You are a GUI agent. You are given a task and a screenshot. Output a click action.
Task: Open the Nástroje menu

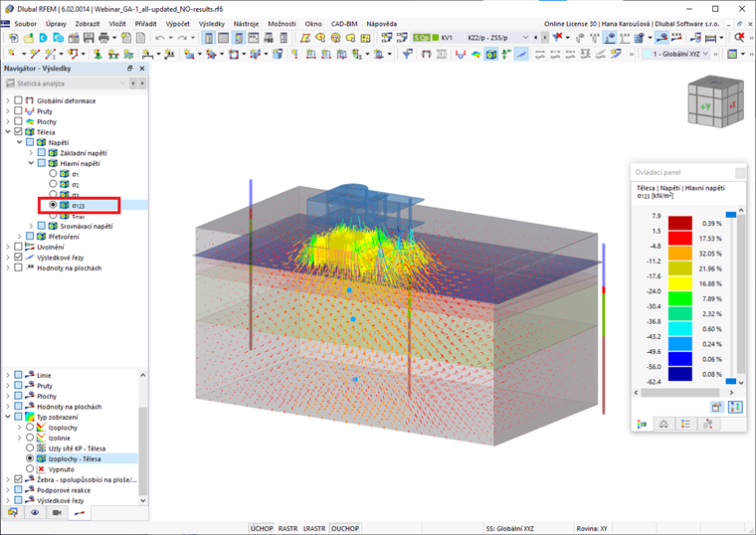(246, 24)
